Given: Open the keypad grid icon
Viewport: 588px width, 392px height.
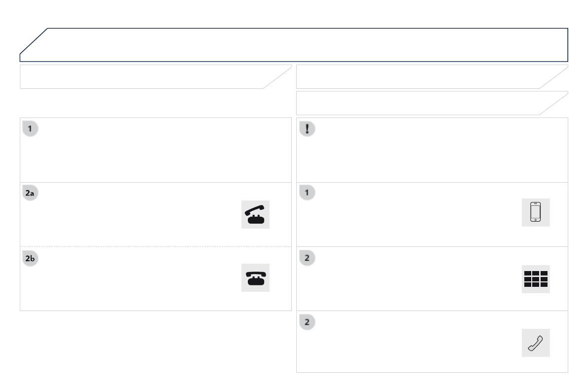Looking at the screenshot, I should [536, 279].
